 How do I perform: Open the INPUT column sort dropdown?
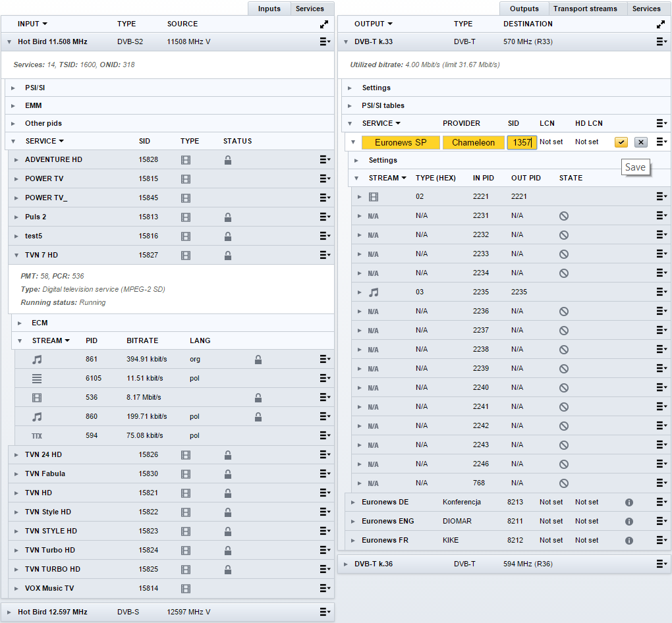(45, 24)
